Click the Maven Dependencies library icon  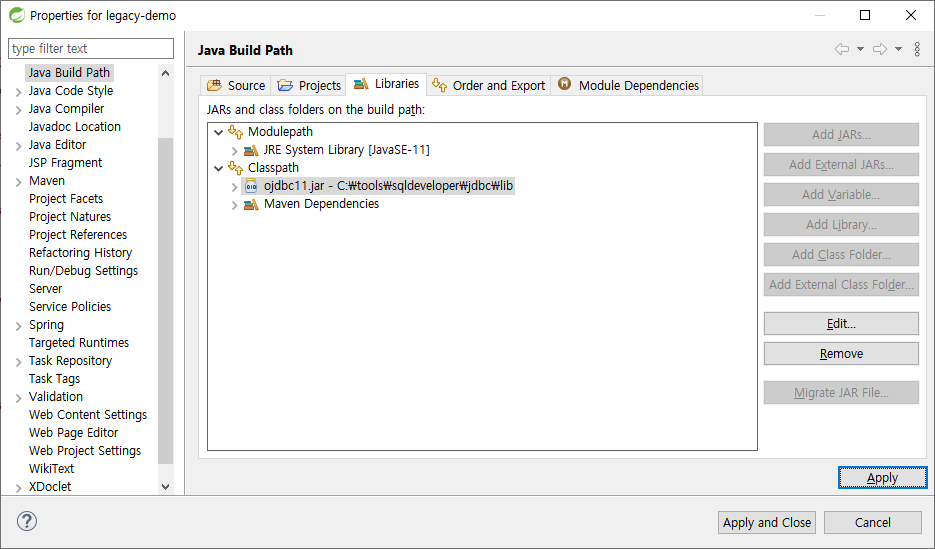(251, 204)
